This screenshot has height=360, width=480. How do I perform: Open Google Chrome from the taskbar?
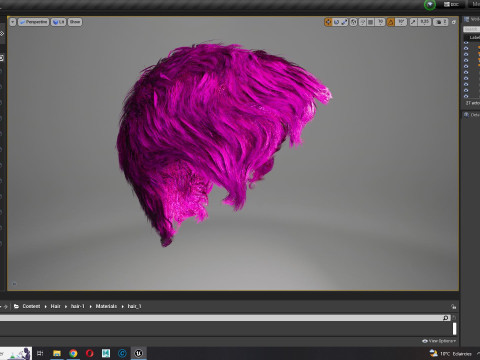point(73,353)
